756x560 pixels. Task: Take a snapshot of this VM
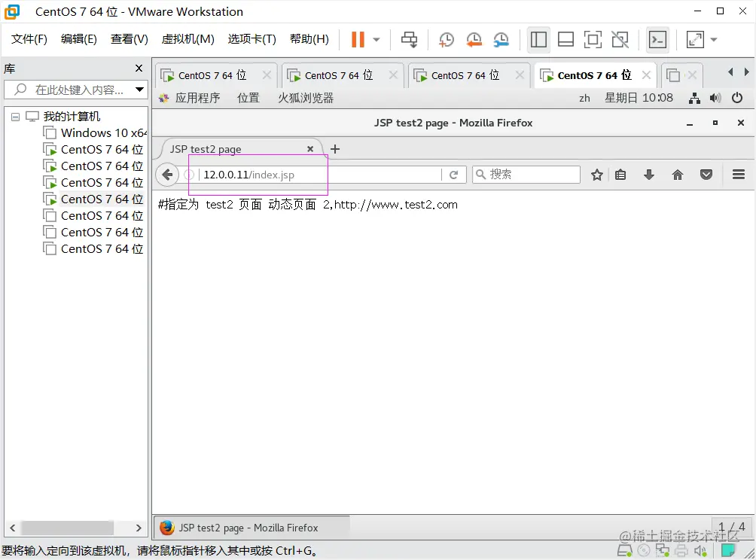[446, 40]
